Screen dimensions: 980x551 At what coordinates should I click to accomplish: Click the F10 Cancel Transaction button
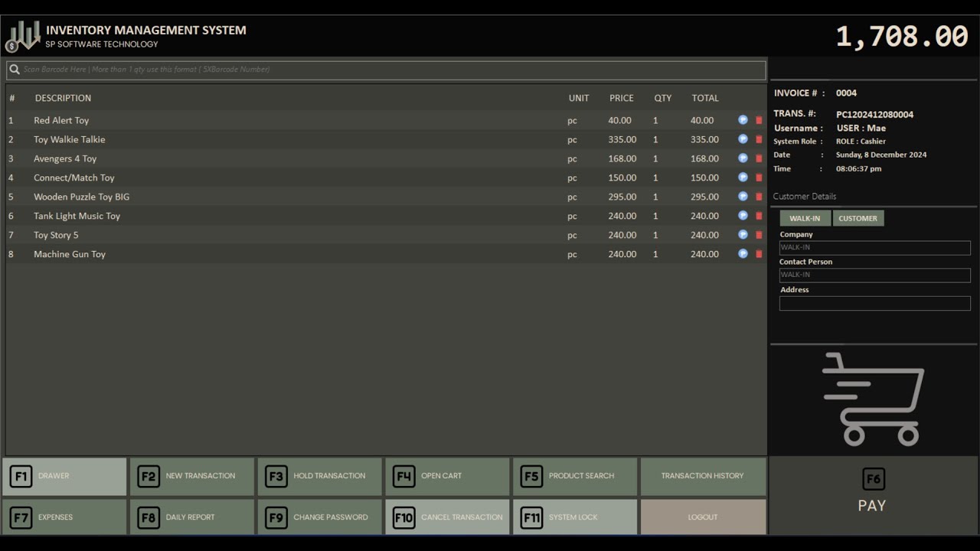(447, 517)
